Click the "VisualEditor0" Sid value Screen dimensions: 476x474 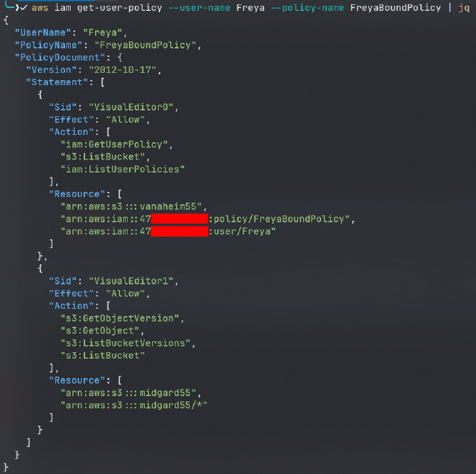(x=131, y=107)
